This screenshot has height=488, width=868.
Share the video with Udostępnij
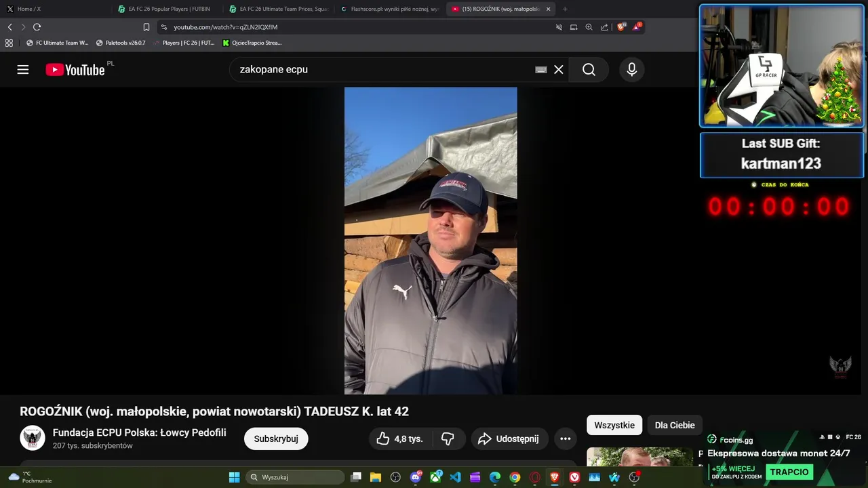pyautogui.click(x=509, y=439)
